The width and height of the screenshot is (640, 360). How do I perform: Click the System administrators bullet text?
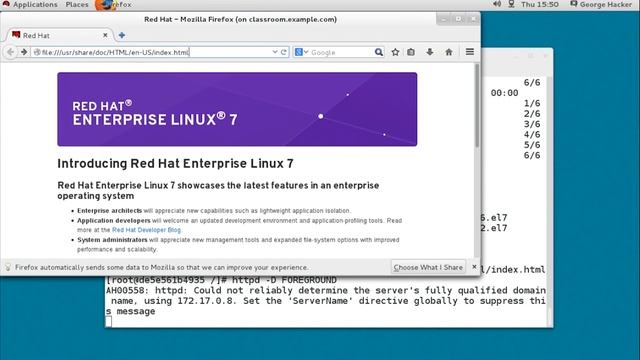click(x=238, y=244)
